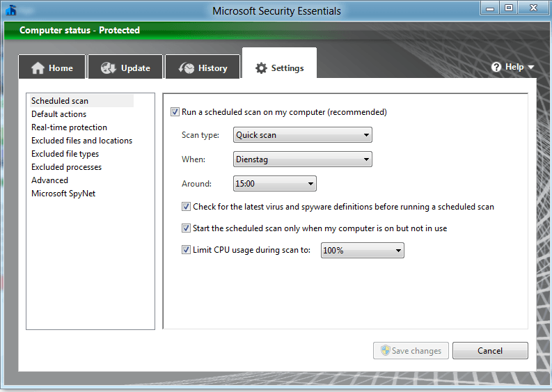
Task: Disable Limit CPU usage during scan checkbox
Action: click(186, 250)
